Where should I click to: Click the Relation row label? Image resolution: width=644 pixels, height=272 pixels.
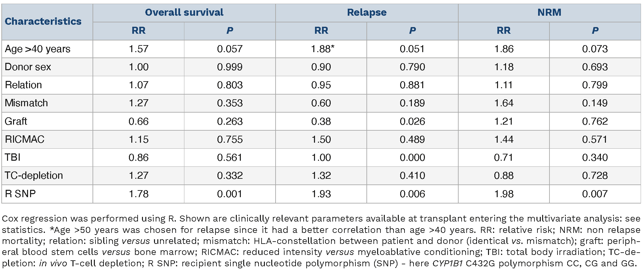coord(23,85)
